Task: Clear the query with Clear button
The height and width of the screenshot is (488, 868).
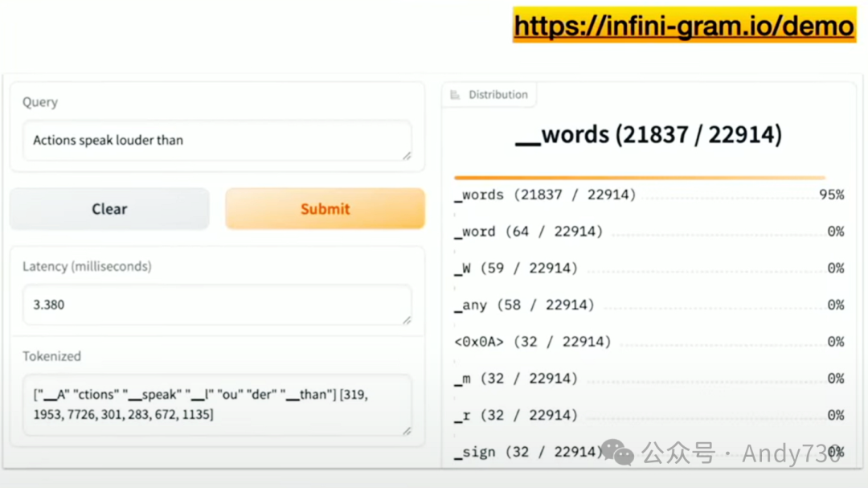Action: pos(109,209)
